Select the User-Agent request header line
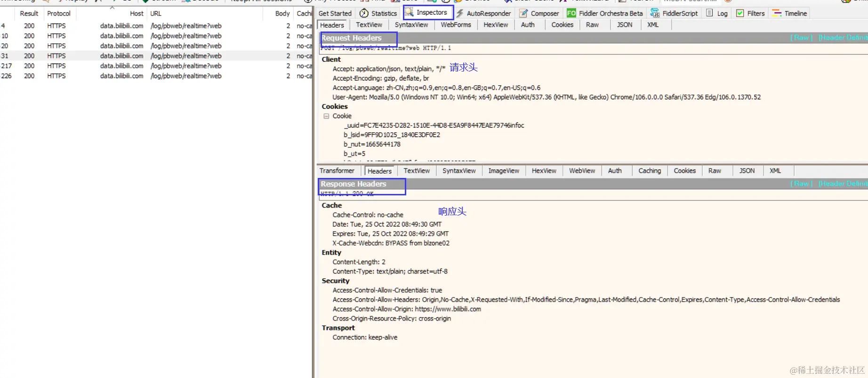 point(547,97)
